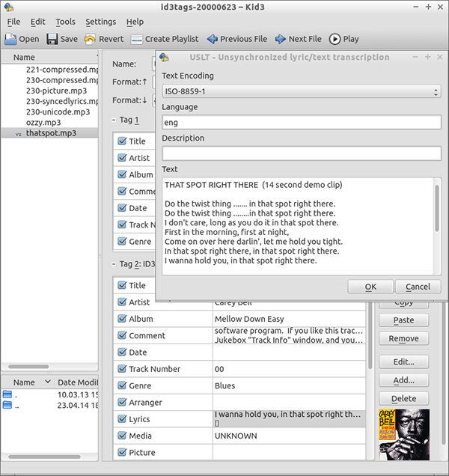Click the Revert undo icon
Viewport: 449px width, 476px height.
coord(90,39)
